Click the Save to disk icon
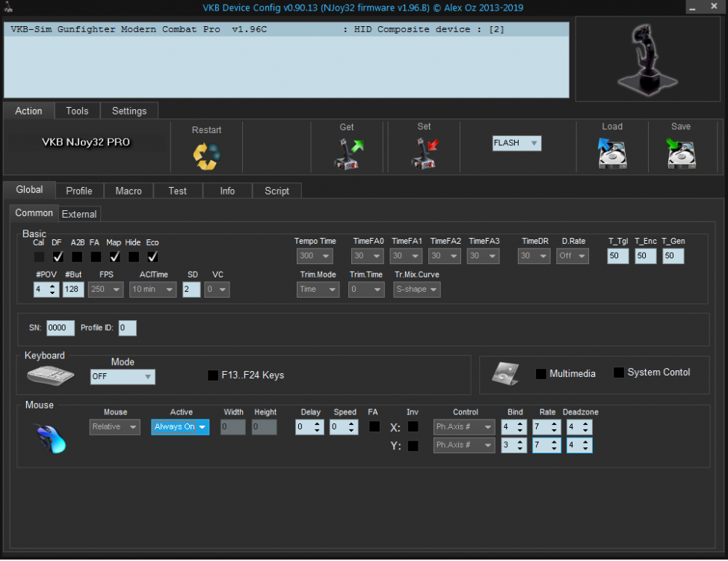Viewport: 728px width, 561px height. [x=681, y=153]
